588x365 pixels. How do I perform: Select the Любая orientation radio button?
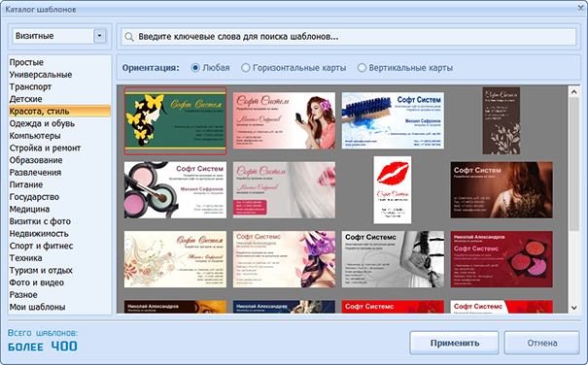[195, 68]
